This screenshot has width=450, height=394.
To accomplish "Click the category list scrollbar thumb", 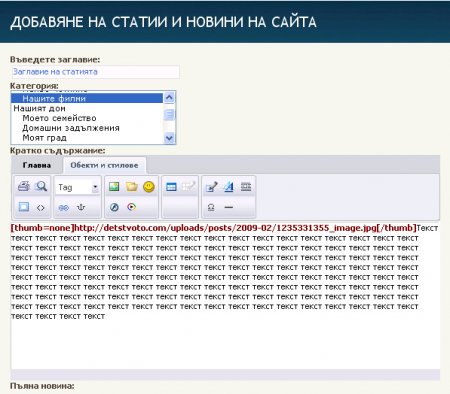I will click(169, 114).
